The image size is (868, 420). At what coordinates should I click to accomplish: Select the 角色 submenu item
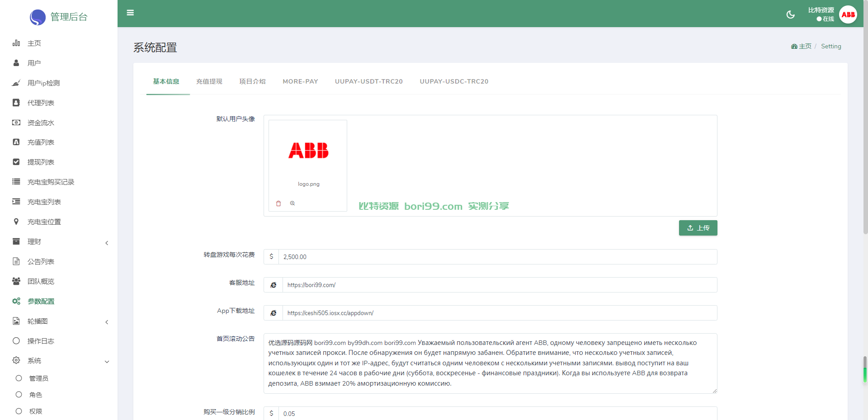tap(36, 395)
